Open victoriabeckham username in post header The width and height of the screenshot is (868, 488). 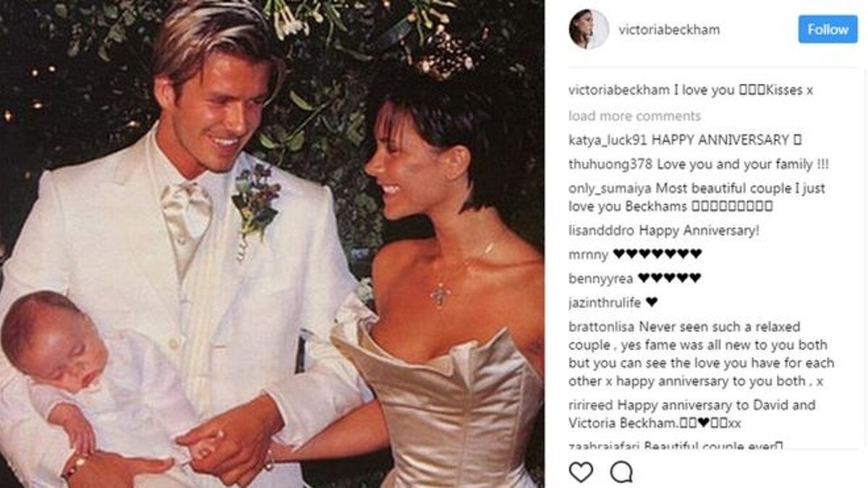click(x=669, y=30)
